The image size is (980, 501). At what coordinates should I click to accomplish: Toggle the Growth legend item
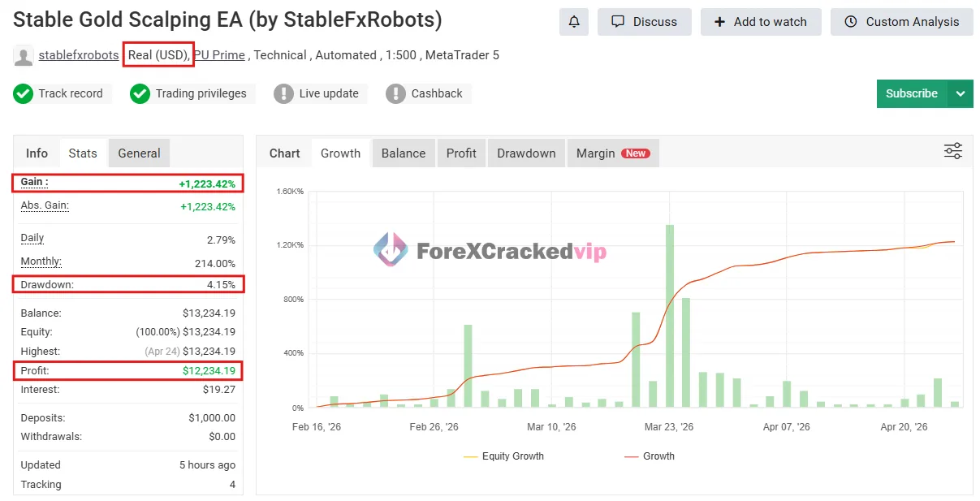650,456
